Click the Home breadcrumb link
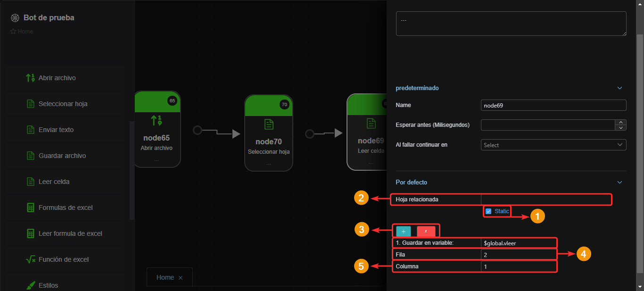 point(25,32)
